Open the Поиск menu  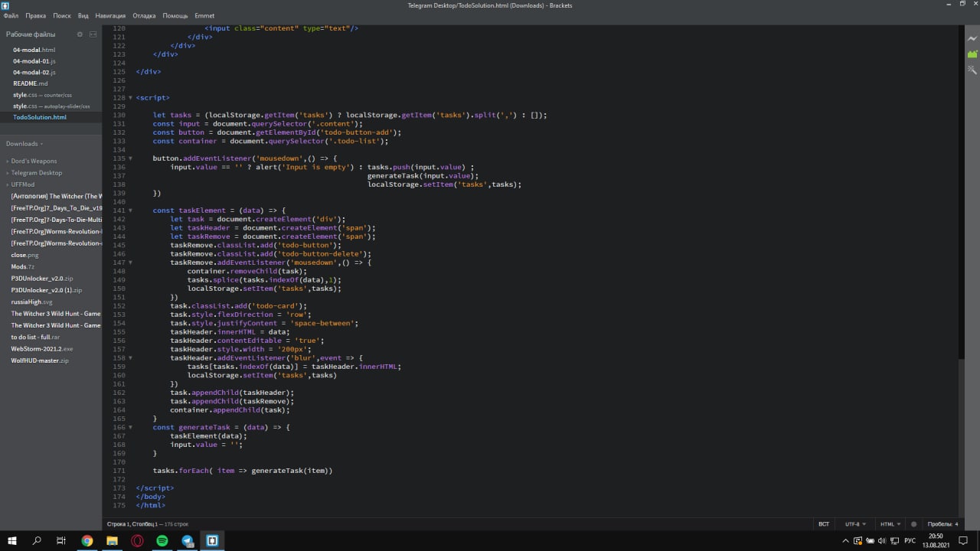coord(62,15)
